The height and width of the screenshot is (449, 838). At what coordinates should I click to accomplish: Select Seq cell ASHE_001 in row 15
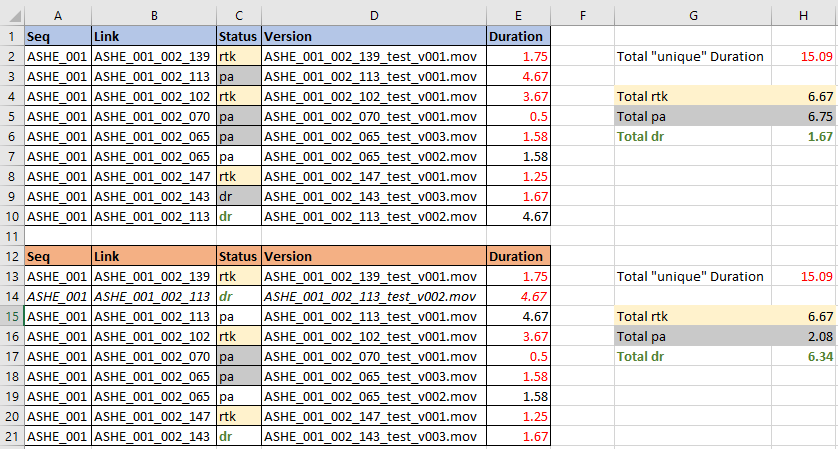point(58,316)
